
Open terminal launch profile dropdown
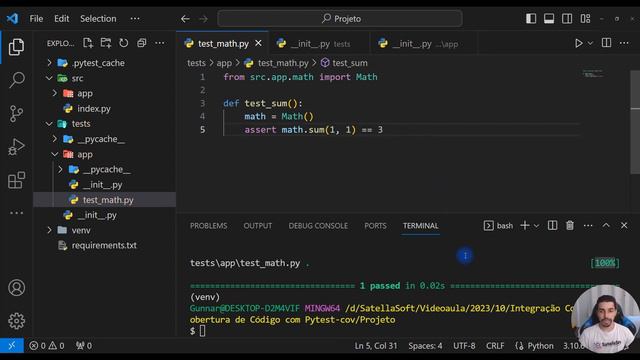pos(536,226)
